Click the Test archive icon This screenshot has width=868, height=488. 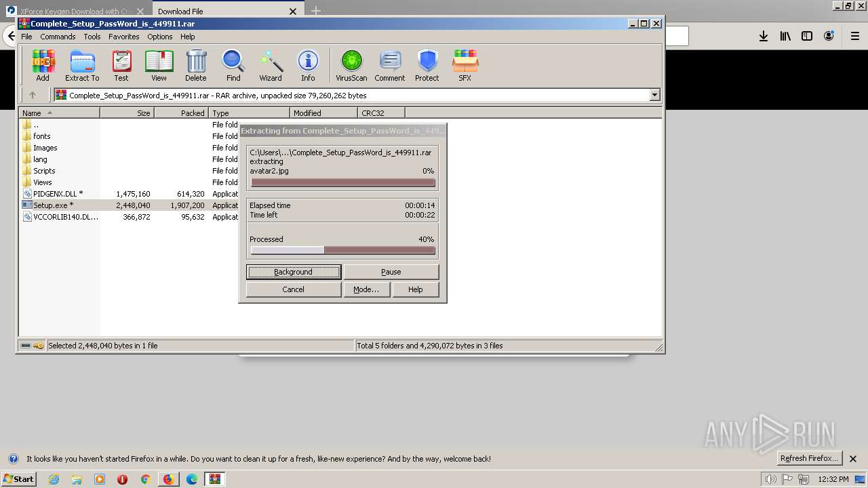point(121,66)
